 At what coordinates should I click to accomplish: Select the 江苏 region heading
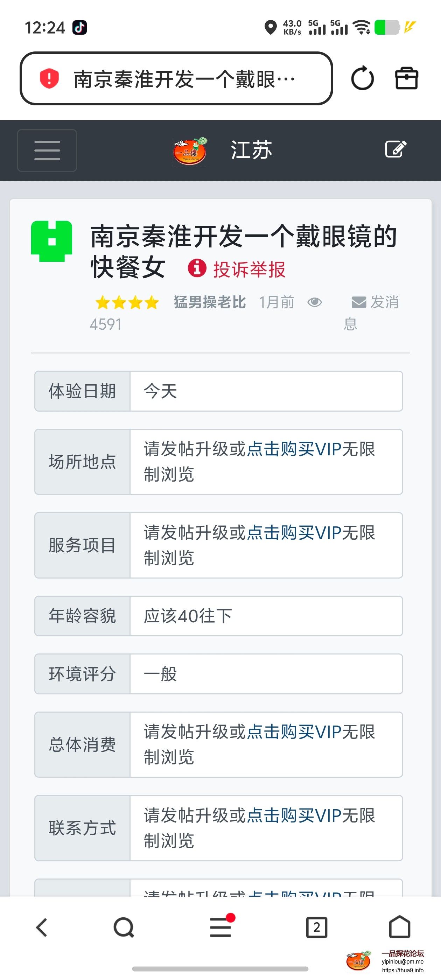click(x=251, y=150)
